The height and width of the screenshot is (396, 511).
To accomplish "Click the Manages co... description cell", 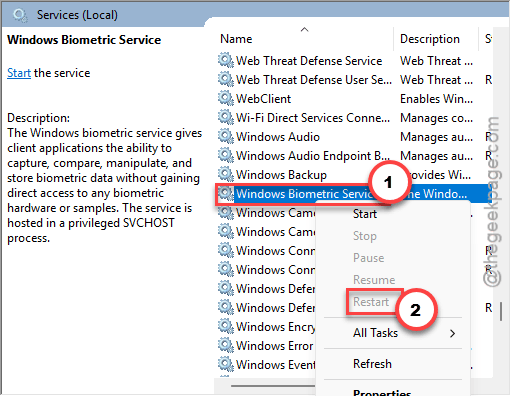I will point(436,118).
